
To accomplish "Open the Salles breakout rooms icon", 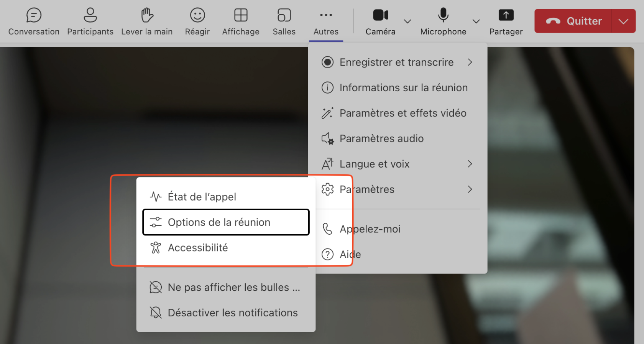I will (x=284, y=16).
